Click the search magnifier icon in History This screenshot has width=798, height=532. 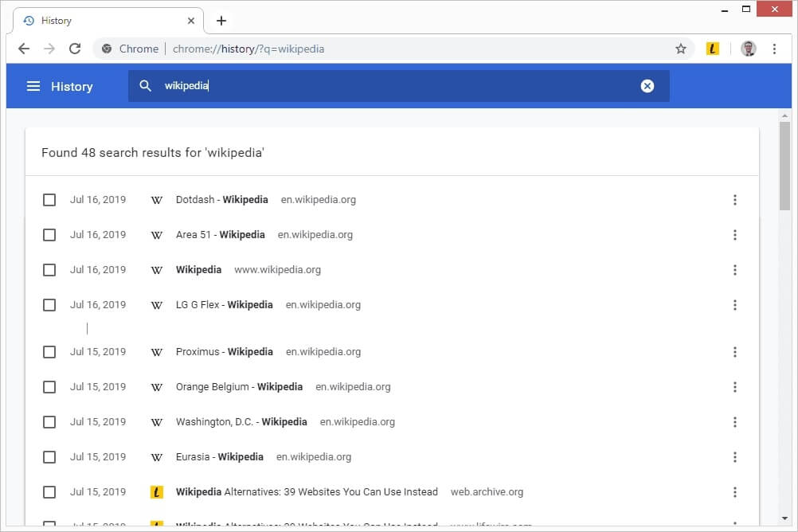[146, 85]
